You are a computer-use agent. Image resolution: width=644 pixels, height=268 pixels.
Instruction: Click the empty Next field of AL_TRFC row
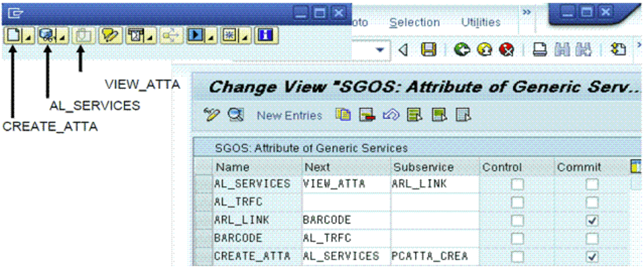345,202
